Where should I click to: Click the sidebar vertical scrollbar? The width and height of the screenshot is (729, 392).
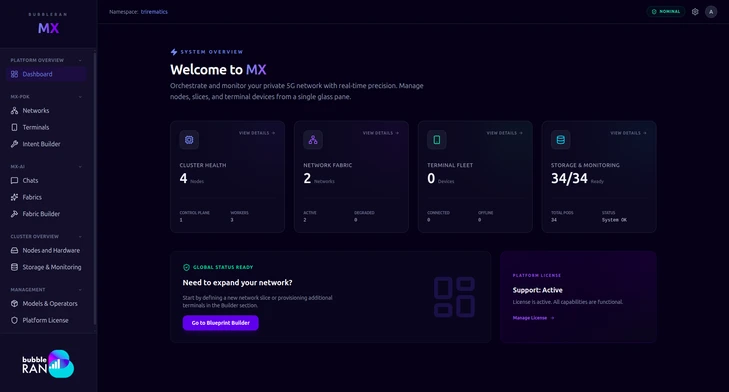tap(95, 188)
